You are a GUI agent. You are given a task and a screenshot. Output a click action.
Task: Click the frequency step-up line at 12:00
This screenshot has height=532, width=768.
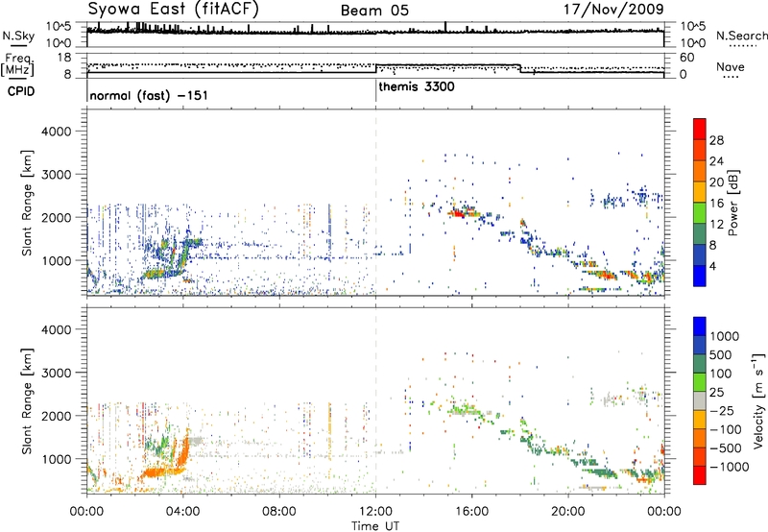point(376,68)
